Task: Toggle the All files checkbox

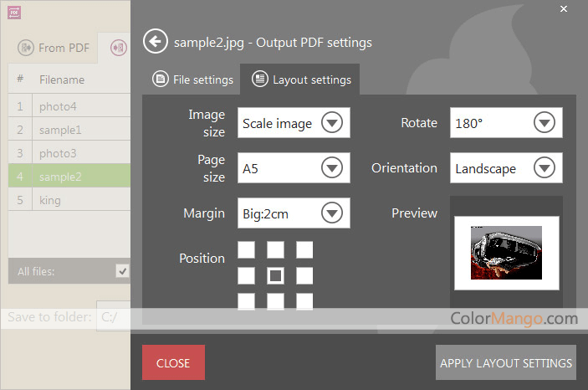Action: pyautogui.click(x=123, y=270)
